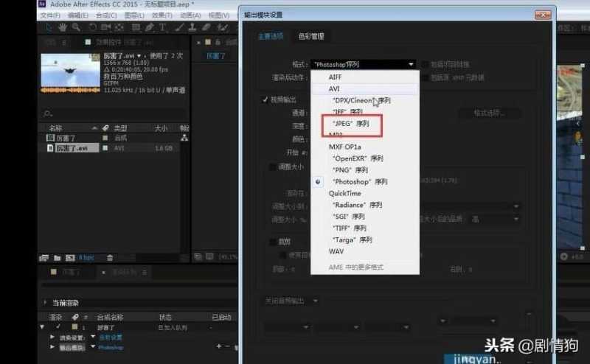The width and height of the screenshot is (590, 364).
Task: Click the new composition icon in project panel
Action: [x=70, y=258]
